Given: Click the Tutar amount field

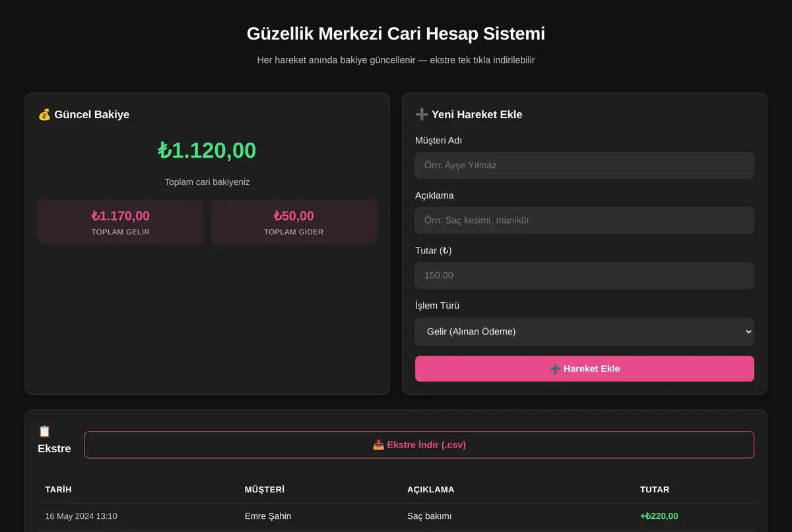Looking at the screenshot, I should point(585,275).
